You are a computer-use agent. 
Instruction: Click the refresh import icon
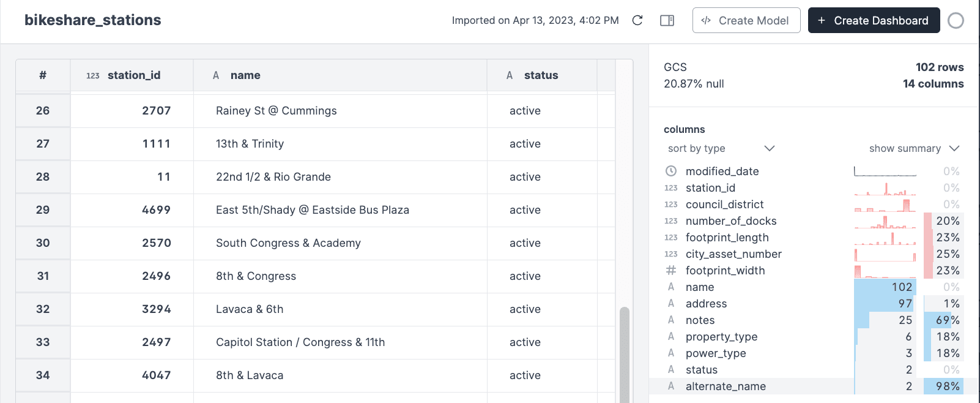[637, 20]
